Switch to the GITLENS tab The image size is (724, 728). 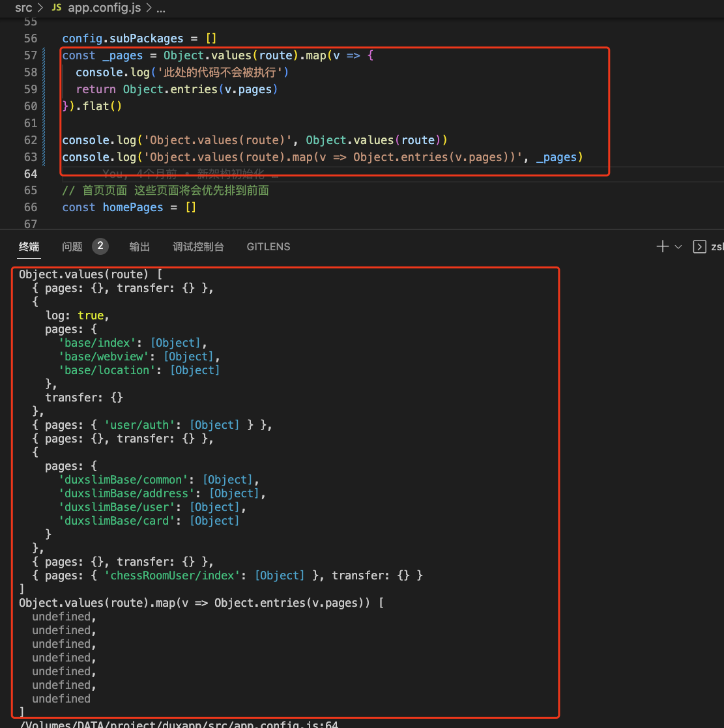coord(268,246)
